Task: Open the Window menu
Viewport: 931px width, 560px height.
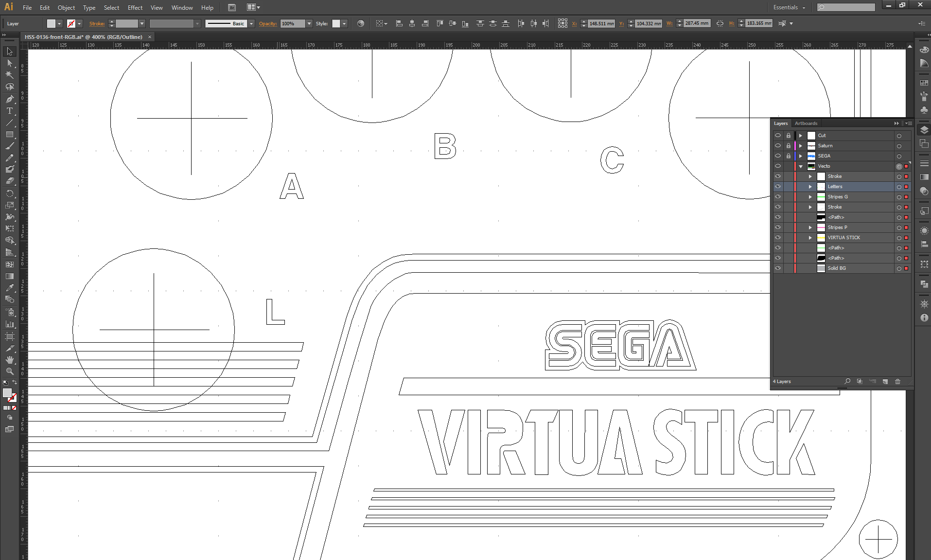Action: (182, 7)
